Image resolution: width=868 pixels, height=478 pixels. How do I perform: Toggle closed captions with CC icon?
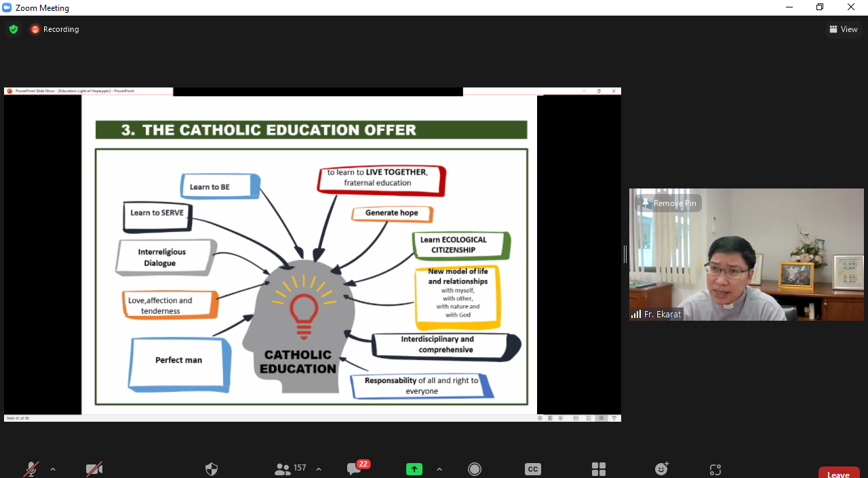[533, 469]
